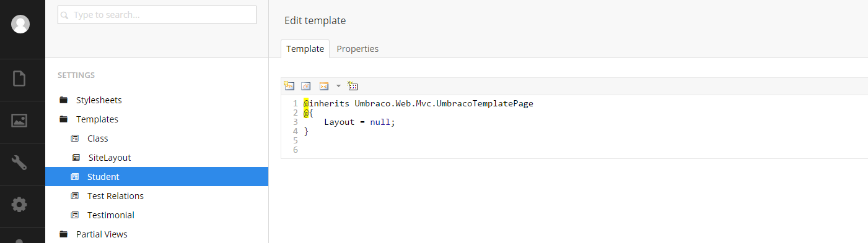Open the Testimonial template
Screen dimensions: 868x243
tap(111, 215)
